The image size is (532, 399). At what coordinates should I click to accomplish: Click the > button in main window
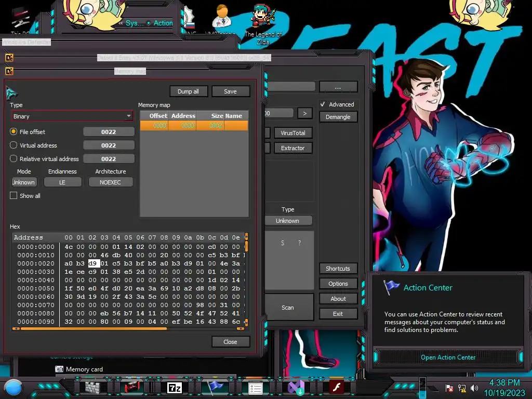click(x=304, y=113)
